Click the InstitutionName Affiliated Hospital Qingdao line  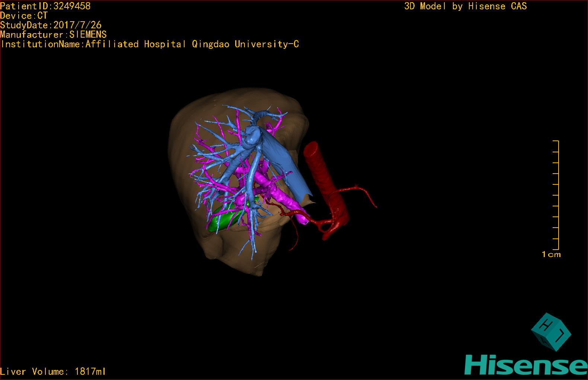tap(150, 44)
